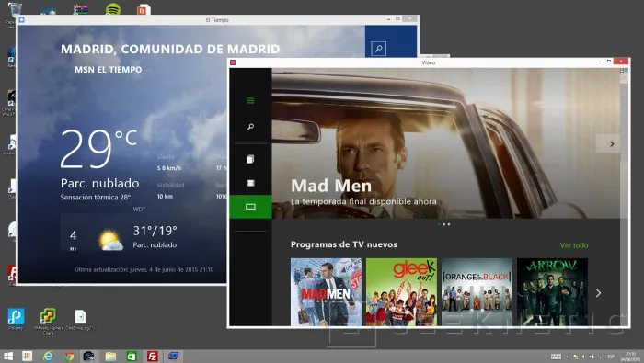Select the movies film icon in Video sidebar
644x363 pixels.
coord(250,183)
